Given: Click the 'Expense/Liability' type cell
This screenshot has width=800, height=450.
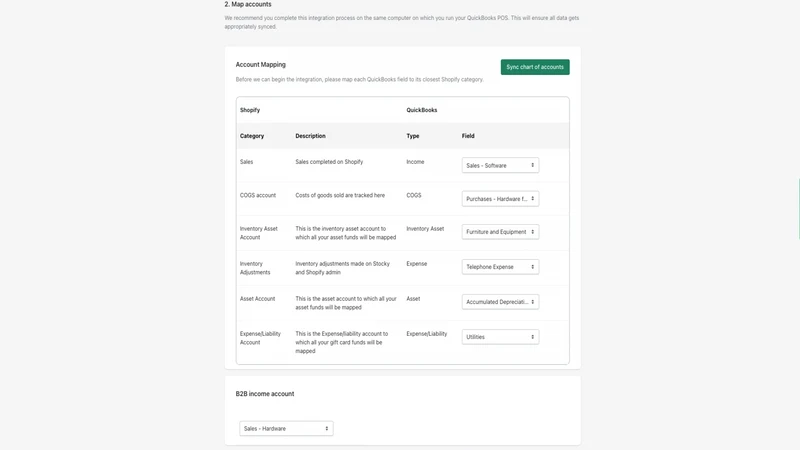Looking at the screenshot, I should click(x=427, y=334).
